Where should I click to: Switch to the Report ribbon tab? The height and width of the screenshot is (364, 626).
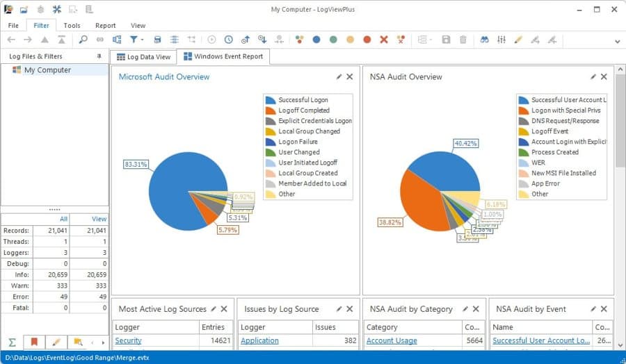coord(106,26)
